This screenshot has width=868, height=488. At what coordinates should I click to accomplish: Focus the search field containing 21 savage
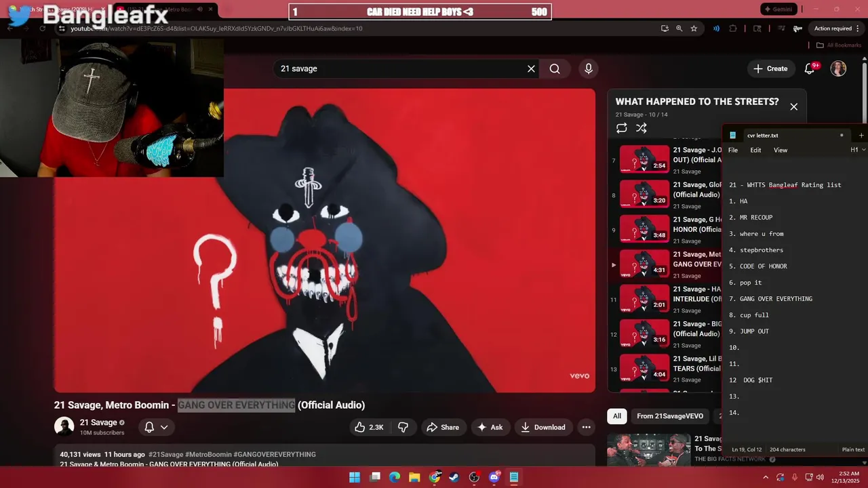pos(400,68)
